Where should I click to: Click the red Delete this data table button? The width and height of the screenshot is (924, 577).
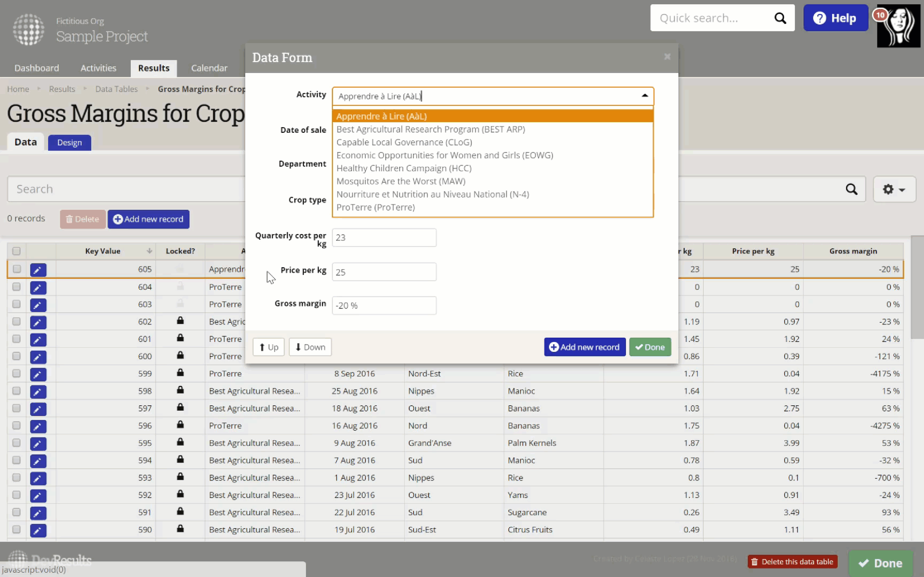click(792, 562)
